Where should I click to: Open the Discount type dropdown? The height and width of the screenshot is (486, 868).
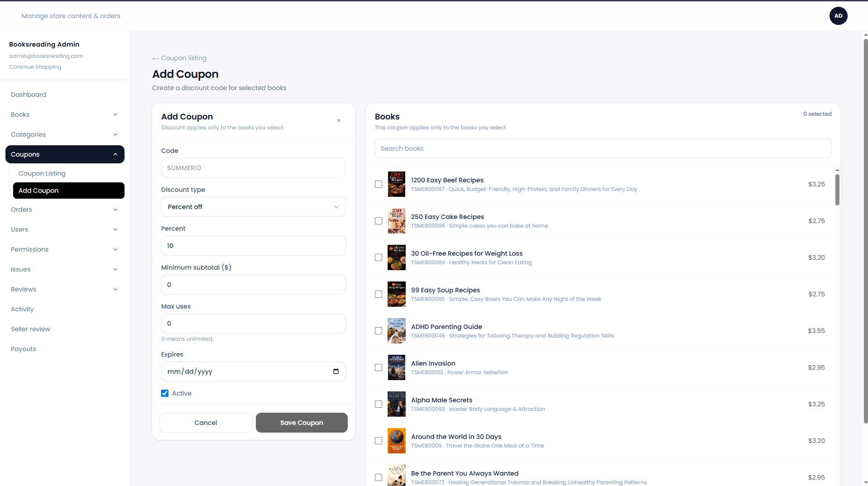point(253,207)
